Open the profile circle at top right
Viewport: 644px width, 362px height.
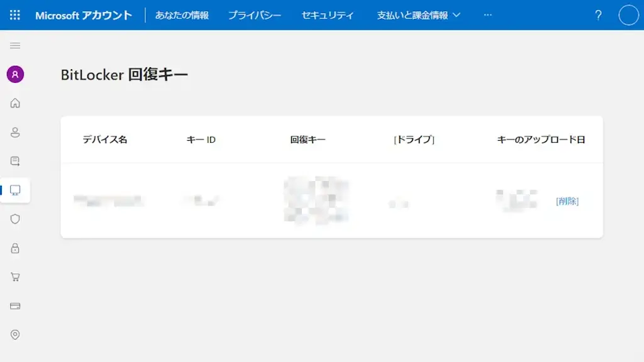pyautogui.click(x=628, y=15)
